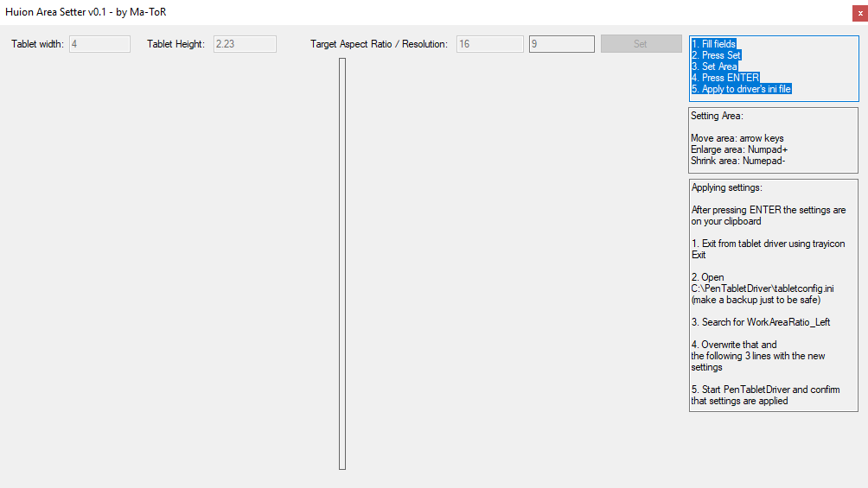Click the aspect ratio field showing 16
The width and height of the screenshot is (868, 488).
click(490, 44)
